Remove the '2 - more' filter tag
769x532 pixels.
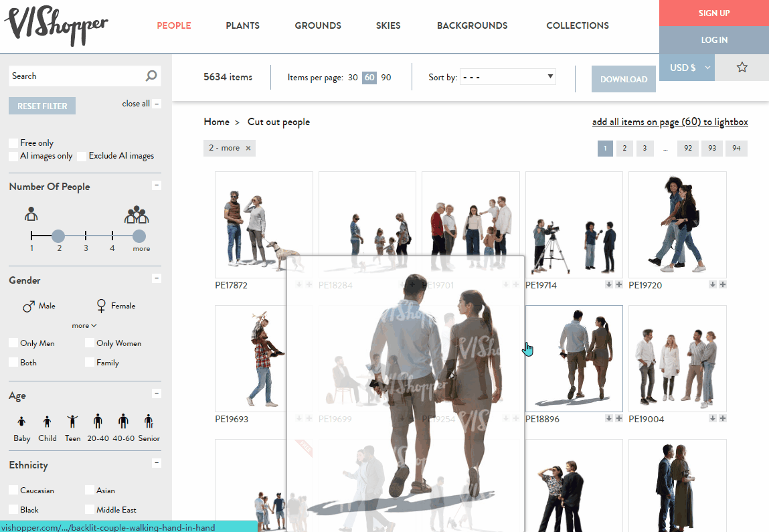pyautogui.click(x=248, y=148)
